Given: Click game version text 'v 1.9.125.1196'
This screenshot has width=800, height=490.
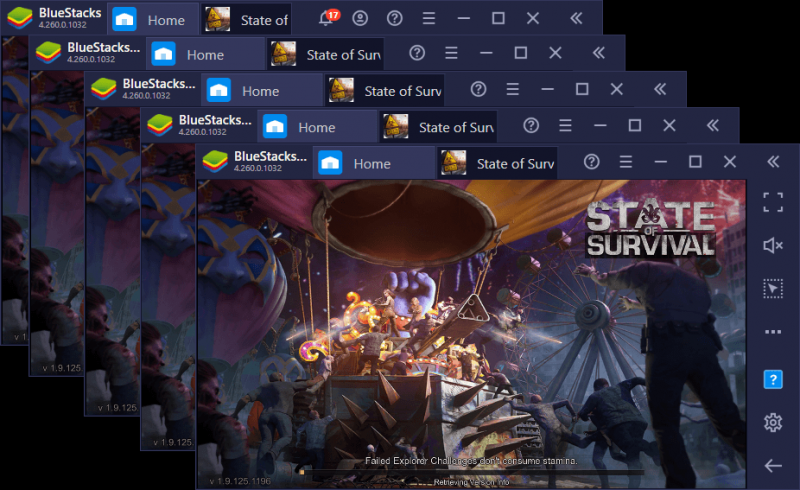Looking at the screenshot, I should pyautogui.click(x=240, y=481).
